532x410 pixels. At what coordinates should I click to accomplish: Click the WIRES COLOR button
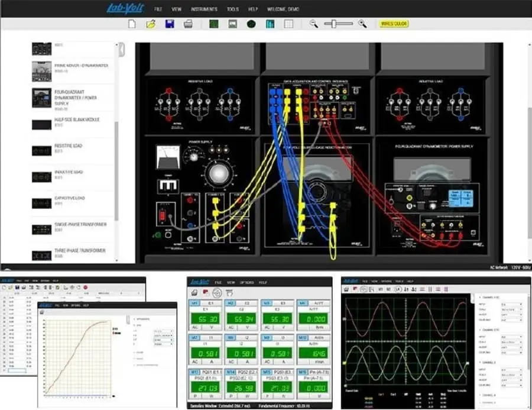[x=394, y=24]
